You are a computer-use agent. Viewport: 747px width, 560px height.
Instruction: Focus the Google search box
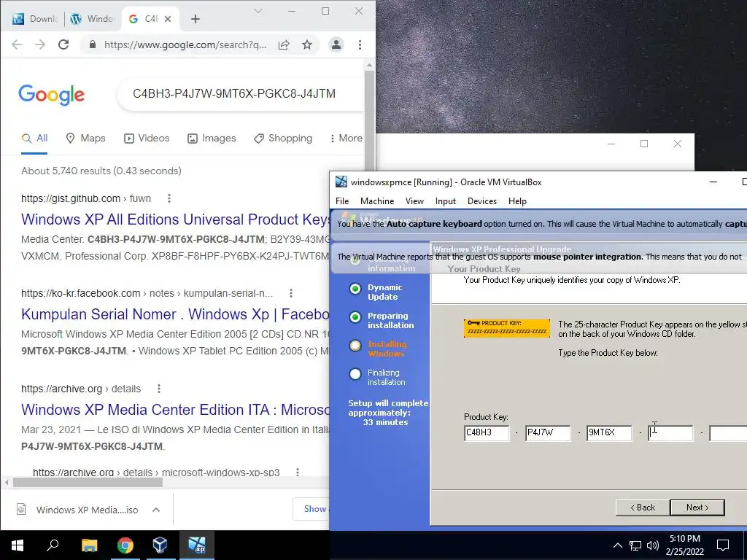point(241,94)
